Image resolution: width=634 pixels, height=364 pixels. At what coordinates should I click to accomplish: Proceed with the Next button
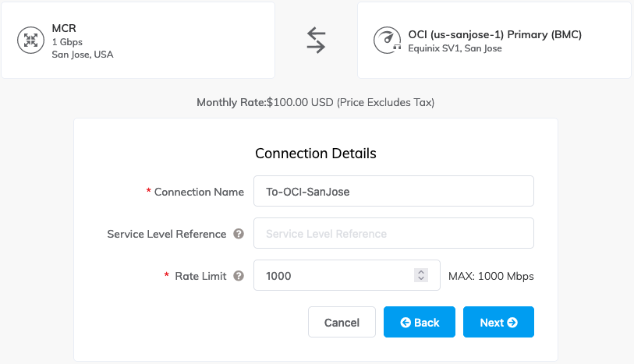[498, 322]
